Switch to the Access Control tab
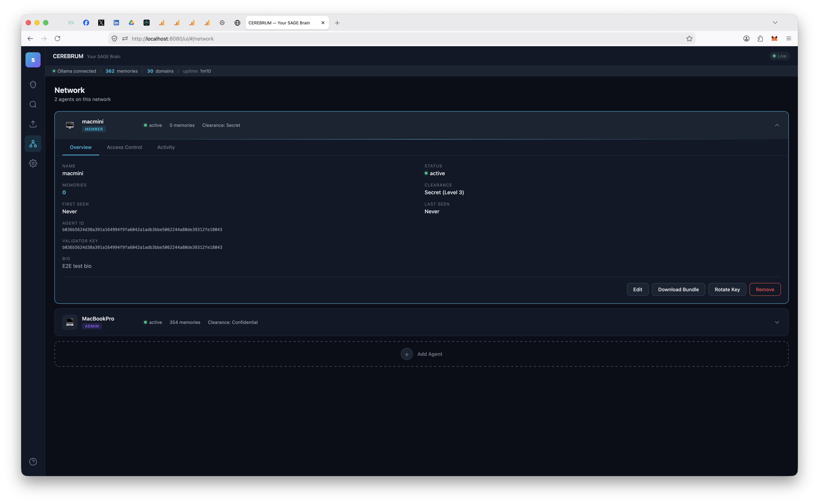 pos(124,147)
